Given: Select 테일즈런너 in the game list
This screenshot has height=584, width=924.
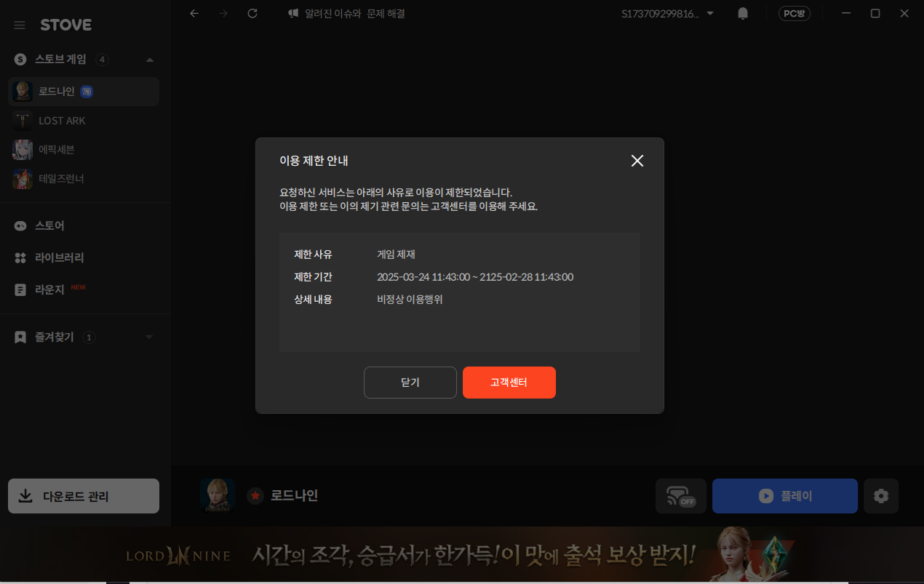Looking at the screenshot, I should pos(84,179).
